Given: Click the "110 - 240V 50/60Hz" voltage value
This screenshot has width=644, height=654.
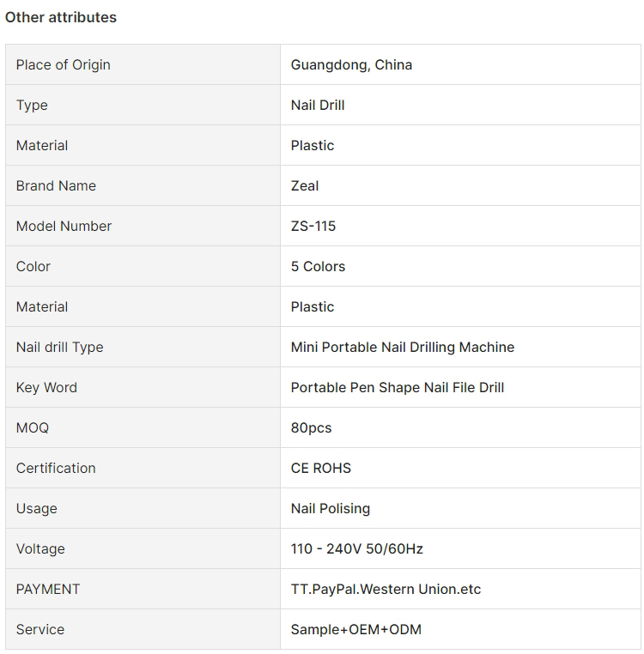Looking at the screenshot, I should pyautogui.click(x=357, y=549).
